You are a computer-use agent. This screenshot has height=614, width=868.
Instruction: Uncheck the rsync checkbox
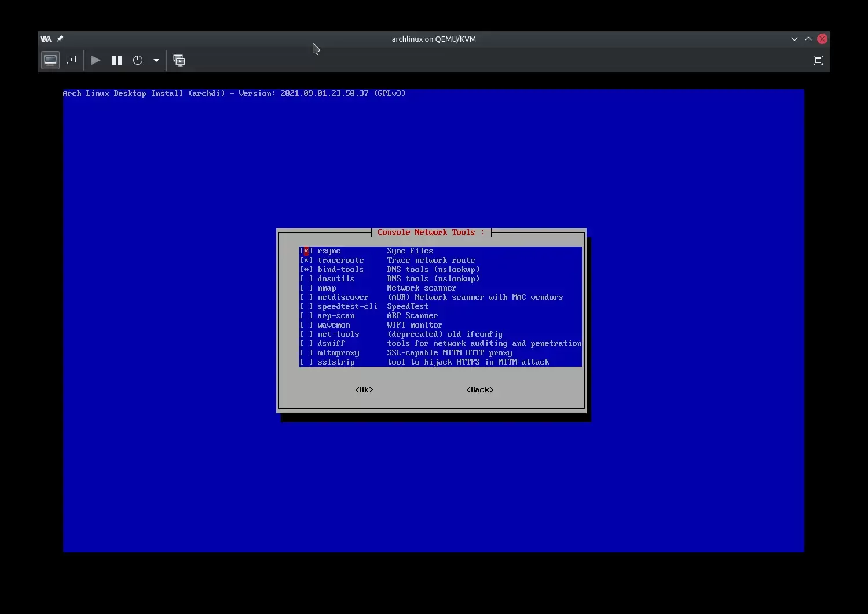click(306, 251)
